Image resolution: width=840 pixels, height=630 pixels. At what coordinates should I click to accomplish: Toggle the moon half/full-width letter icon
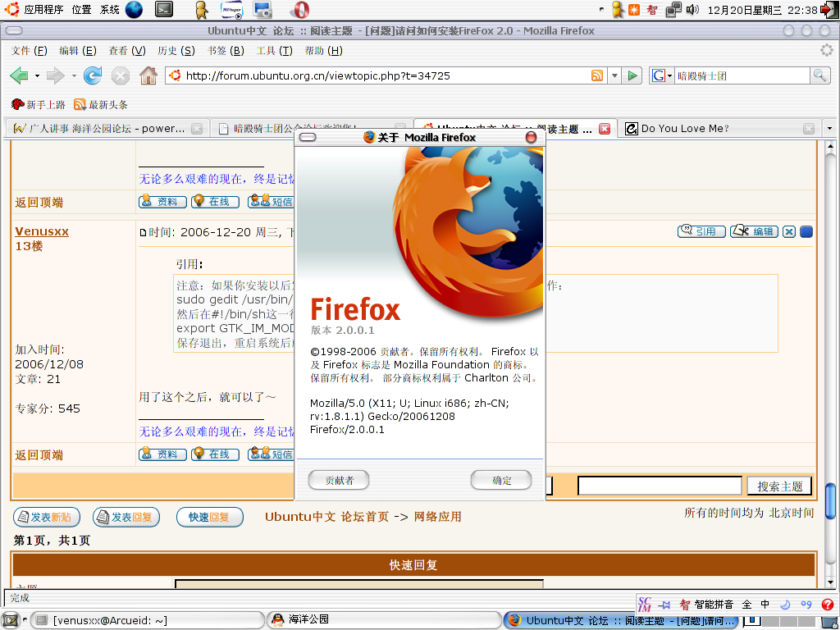(x=785, y=605)
